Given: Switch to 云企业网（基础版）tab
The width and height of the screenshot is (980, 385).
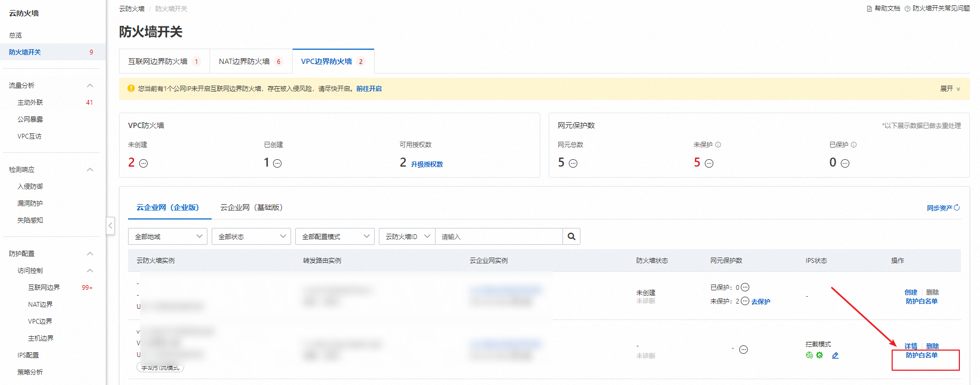Looking at the screenshot, I should point(251,207).
